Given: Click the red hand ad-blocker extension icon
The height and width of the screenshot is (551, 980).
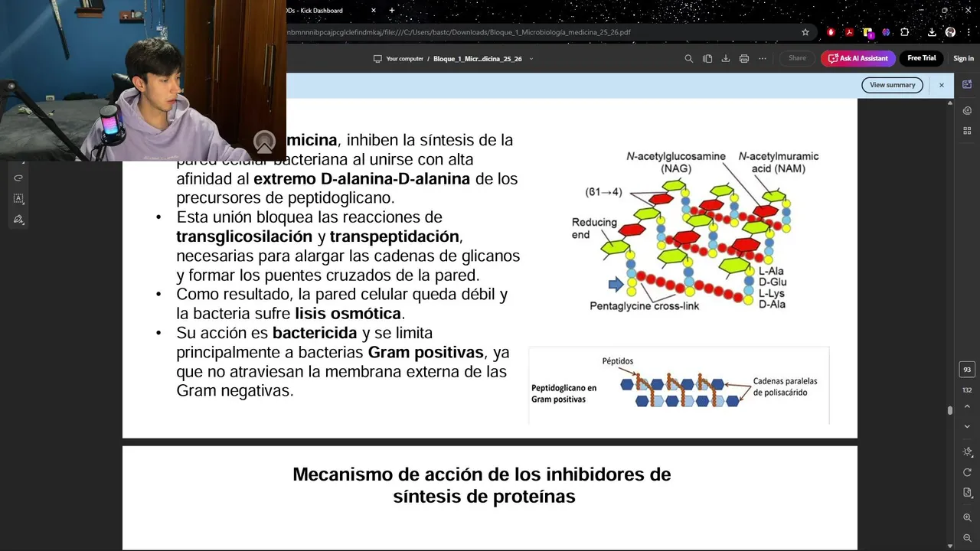Looking at the screenshot, I should point(831,32).
